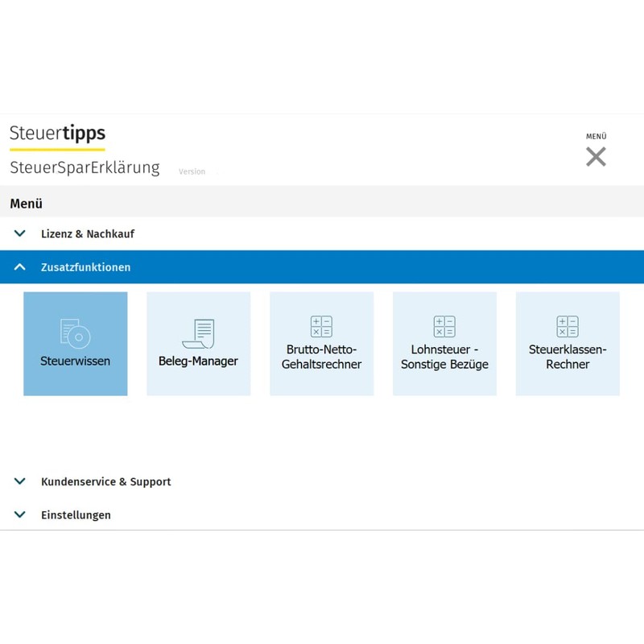Click the Brutto-Netto-Gehaltsrechner calculator icon
This screenshot has width=644, height=644.
(x=321, y=327)
